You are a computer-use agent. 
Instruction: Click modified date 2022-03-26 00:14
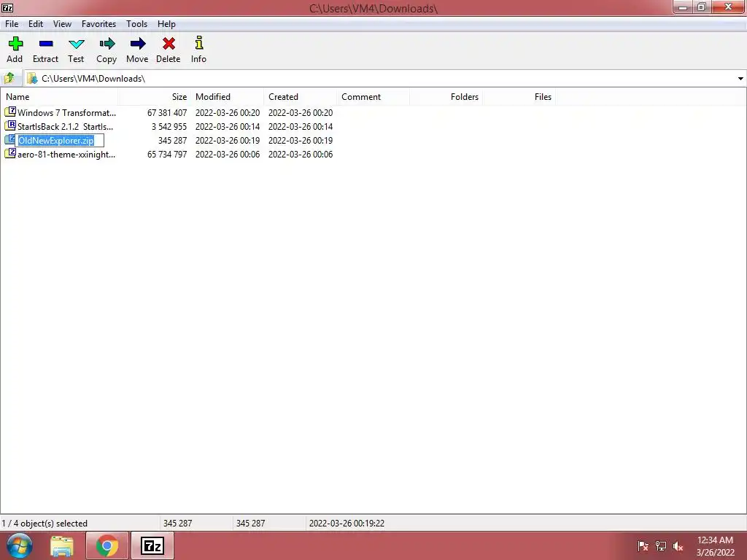coord(228,127)
